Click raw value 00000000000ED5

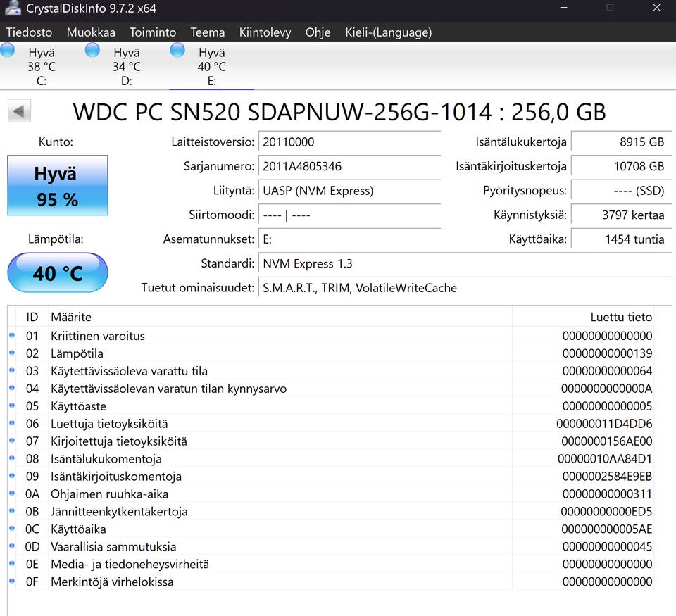606,512
